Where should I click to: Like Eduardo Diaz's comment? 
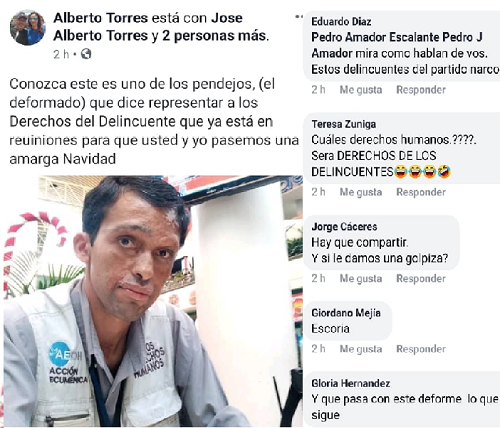point(361,90)
